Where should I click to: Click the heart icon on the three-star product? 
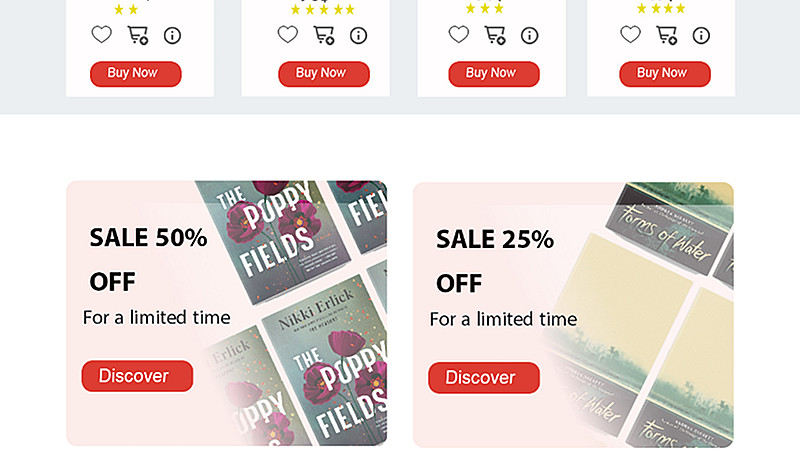coord(459,35)
